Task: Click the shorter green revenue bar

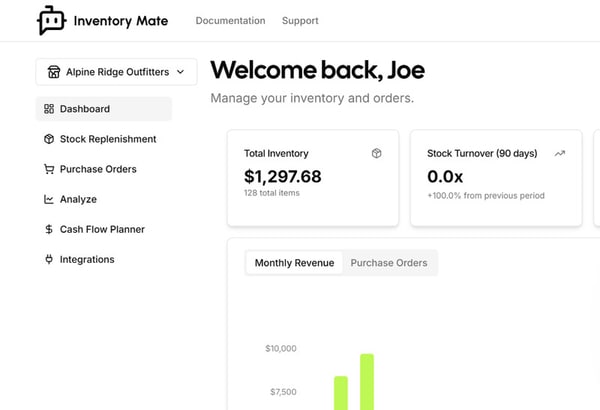Action: pos(341,393)
